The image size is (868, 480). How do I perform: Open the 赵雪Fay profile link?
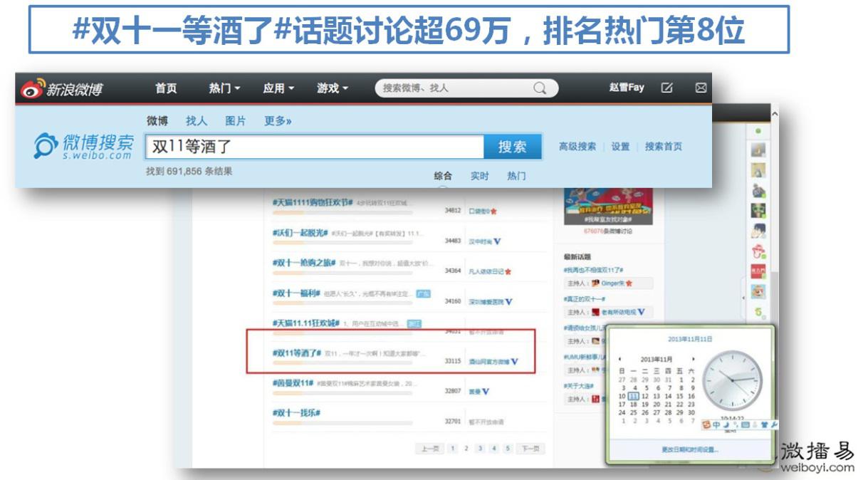pos(627,88)
